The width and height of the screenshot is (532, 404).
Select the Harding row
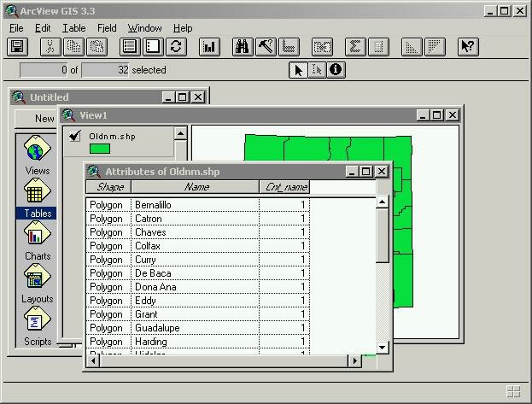click(198, 342)
